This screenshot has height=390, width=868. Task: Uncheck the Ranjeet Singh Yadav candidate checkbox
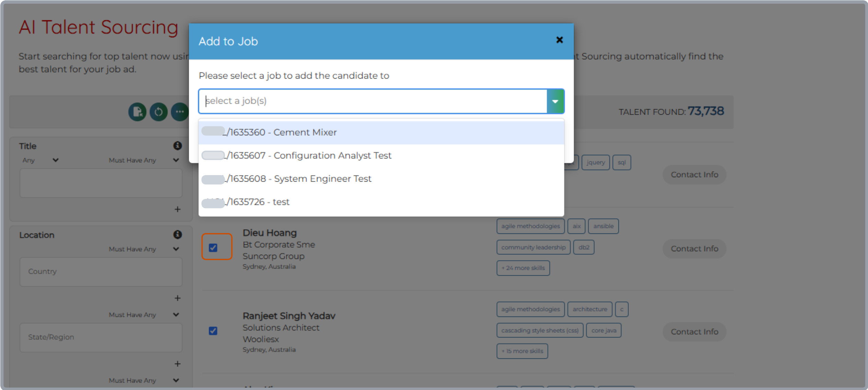(x=213, y=331)
